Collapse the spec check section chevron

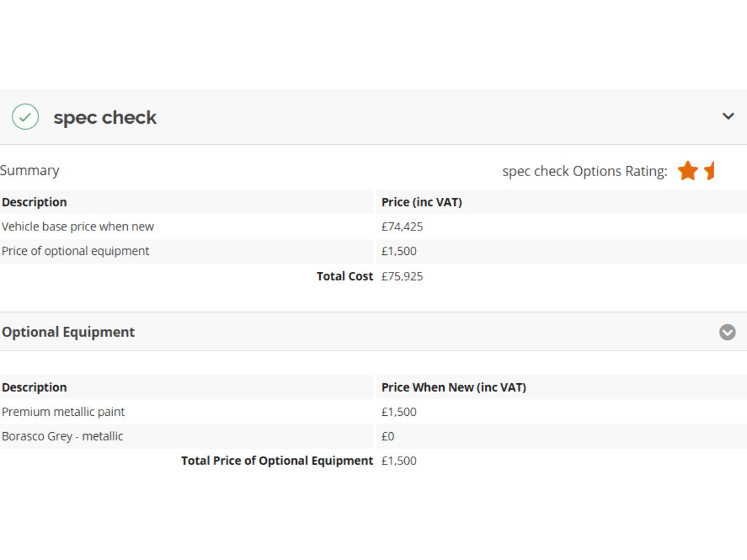(x=728, y=116)
